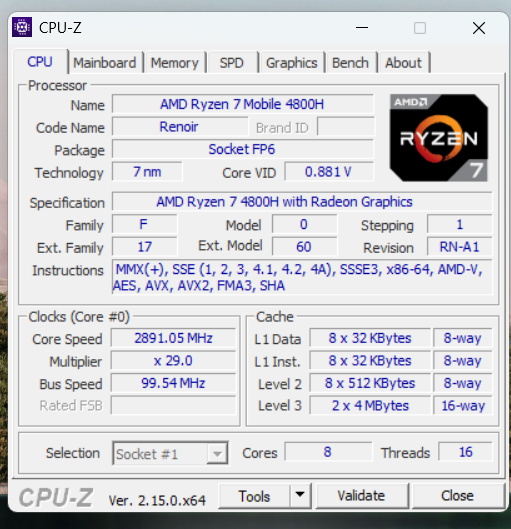
Task: Click the Specification text field
Action: (302, 202)
